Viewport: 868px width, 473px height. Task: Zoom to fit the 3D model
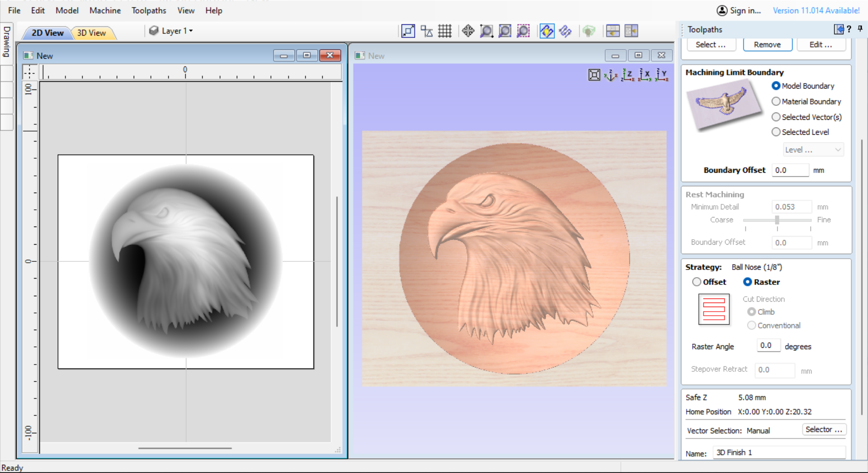(x=594, y=75)
